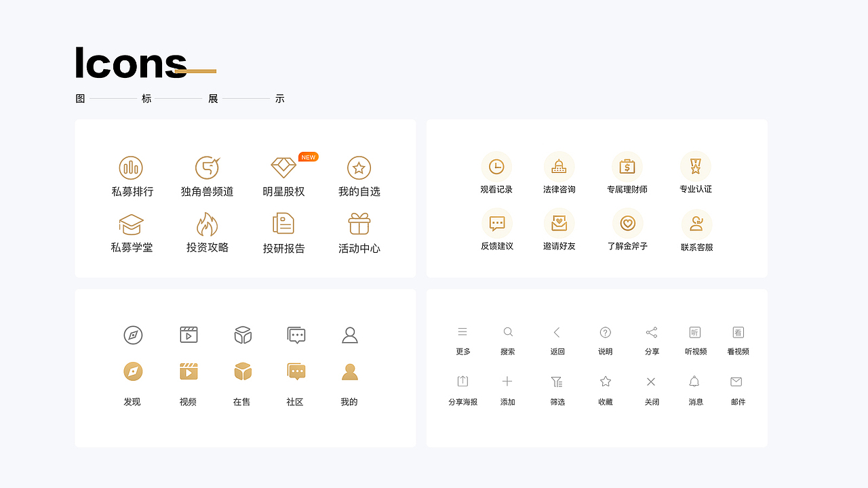
Task: Open the 更多 more menu icon
Action: [463, 331]
